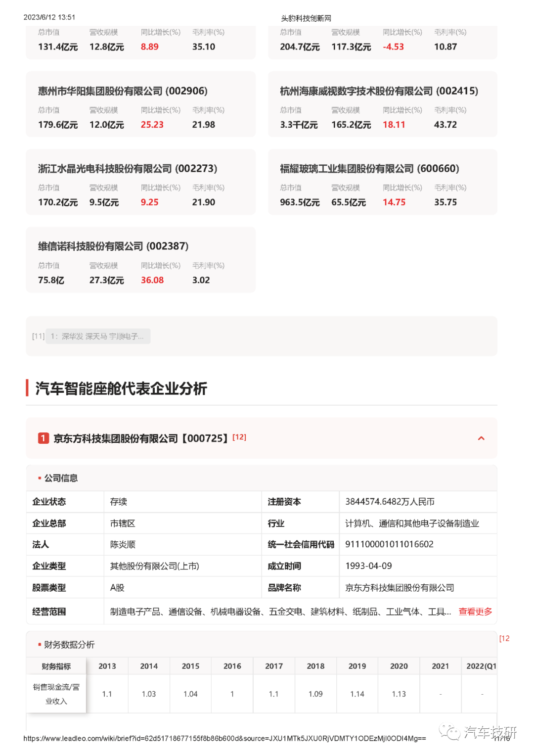
Task: Click the founding date 1993-04-09
Action: click(368, 566)
